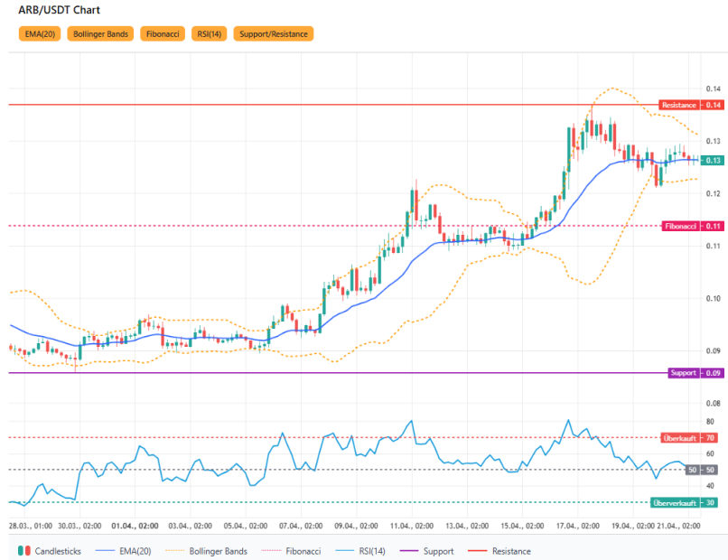Click the RSI(14) orange button
The height and width of the screenshot is (560, 728).
point(209,34)
